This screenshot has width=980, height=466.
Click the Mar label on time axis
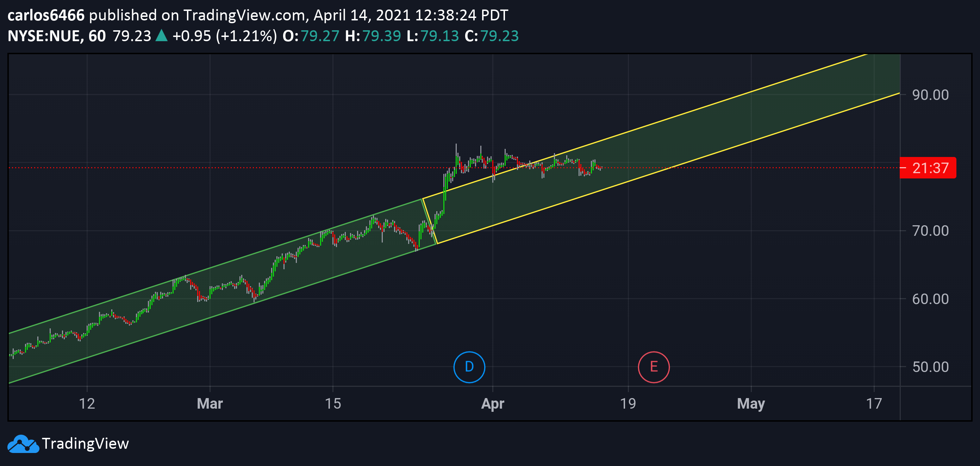210,403
